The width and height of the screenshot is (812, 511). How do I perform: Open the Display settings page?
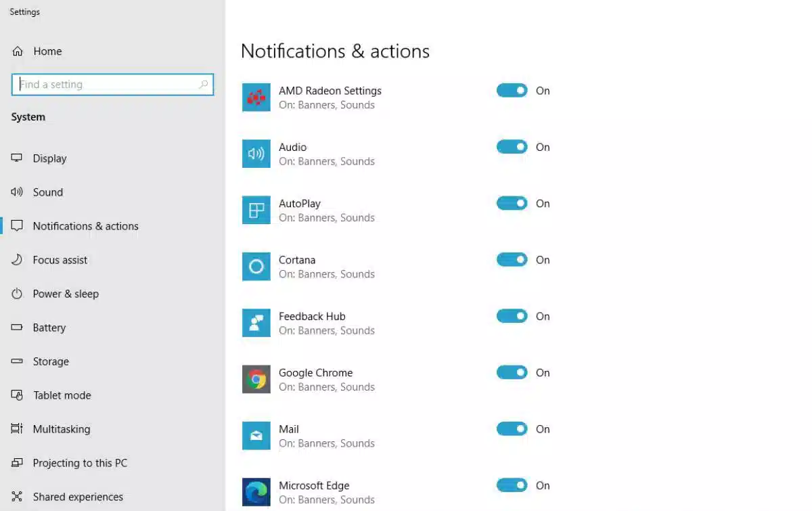click(49, 158)
